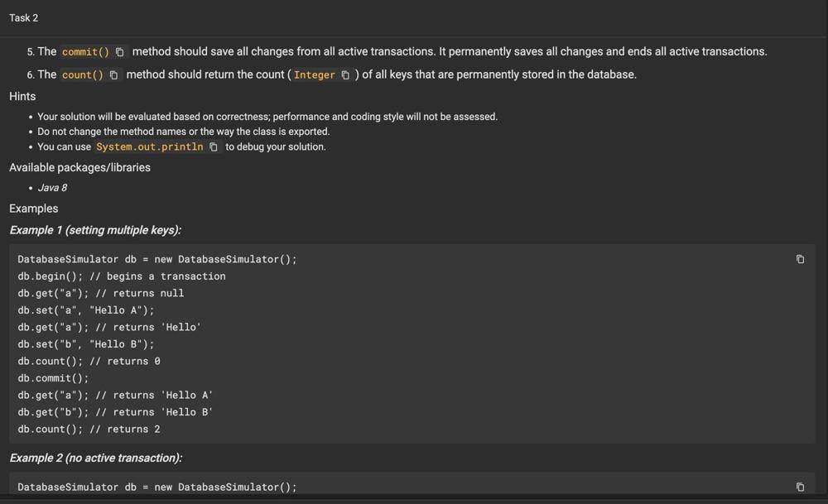
Task: Click the System.out.println code text
Action: click(149, 147)
